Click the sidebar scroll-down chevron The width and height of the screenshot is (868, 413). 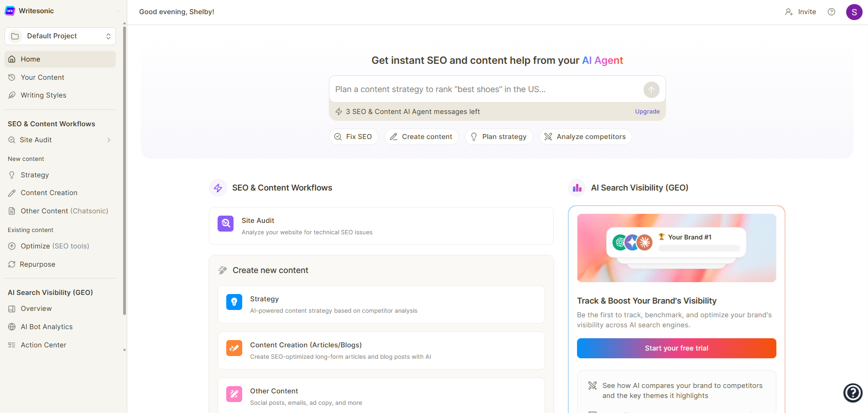(x=124, y=350)
